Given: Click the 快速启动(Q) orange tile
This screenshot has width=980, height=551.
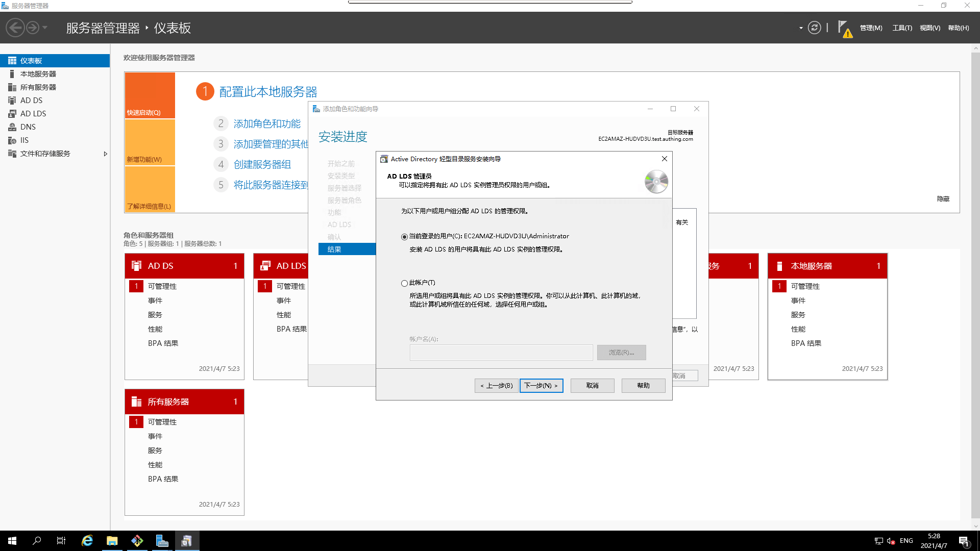Looking at the screenshot, I should pos(150,95).
